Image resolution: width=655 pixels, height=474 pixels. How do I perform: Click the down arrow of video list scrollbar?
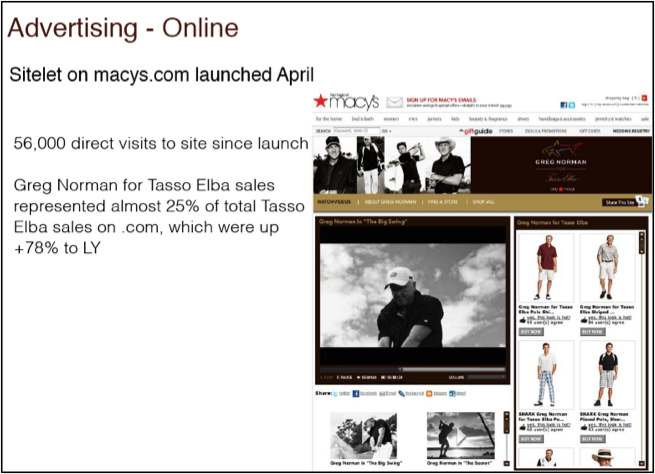tap(507, 463)
